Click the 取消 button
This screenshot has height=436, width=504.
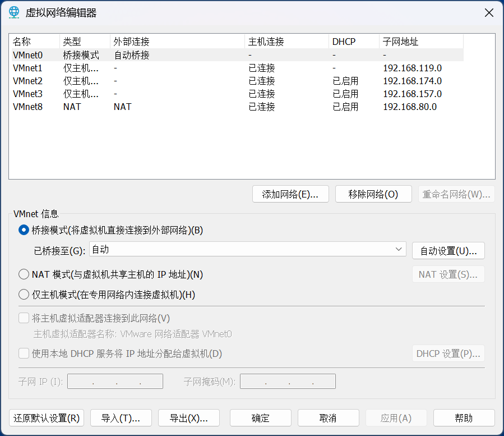pos(329,418)
